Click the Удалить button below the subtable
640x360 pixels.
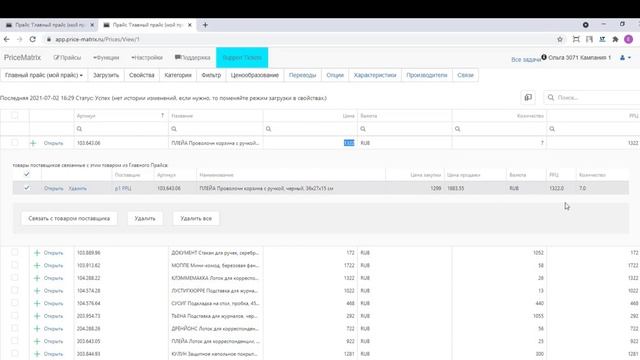[145, 218]
